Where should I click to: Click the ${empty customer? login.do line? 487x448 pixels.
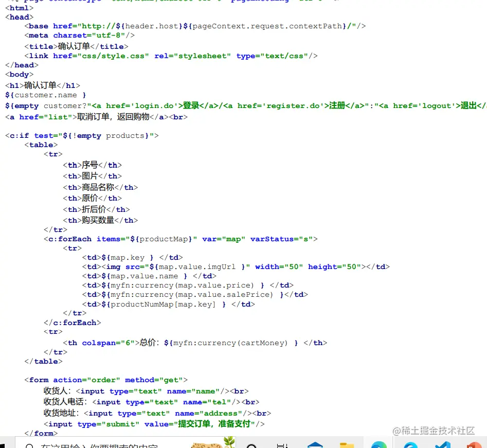tap(246, 105)
